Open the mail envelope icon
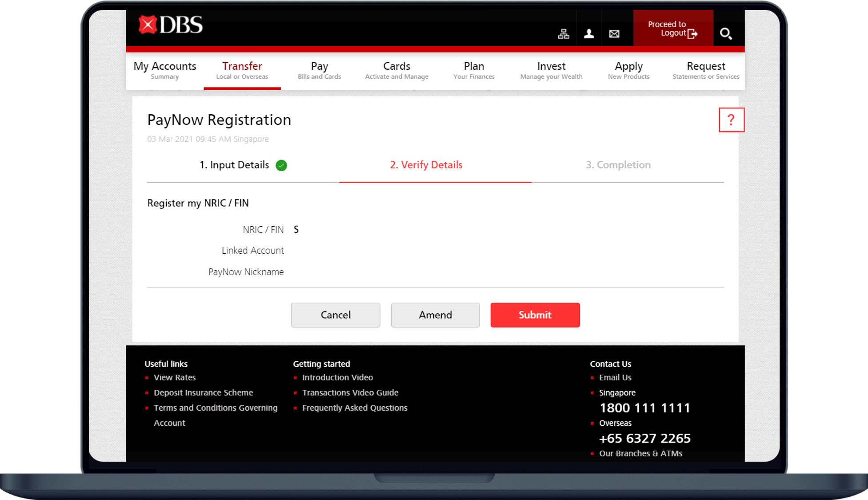This screenshot has width=868, height=500. click(x=614, y=34)
